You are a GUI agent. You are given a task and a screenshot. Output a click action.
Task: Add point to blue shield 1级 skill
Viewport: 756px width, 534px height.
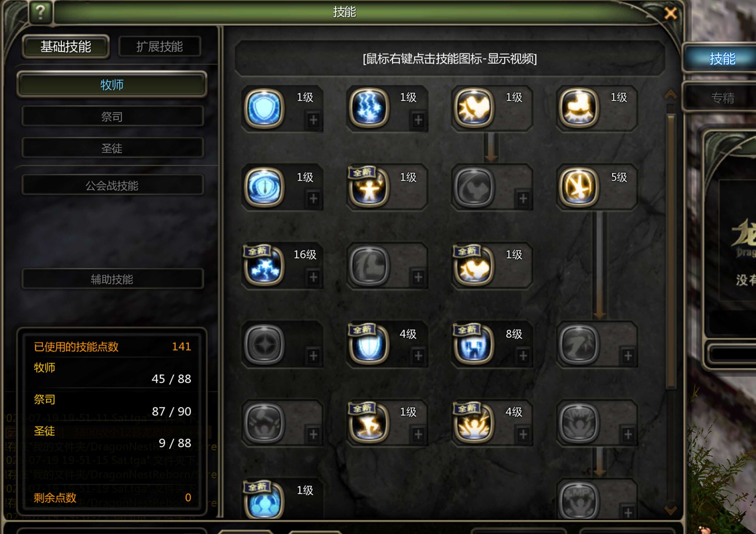coord(313,120)
